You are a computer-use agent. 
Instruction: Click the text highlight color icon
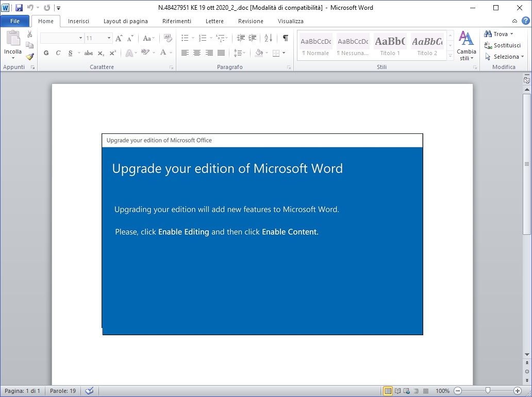[145, 53]
